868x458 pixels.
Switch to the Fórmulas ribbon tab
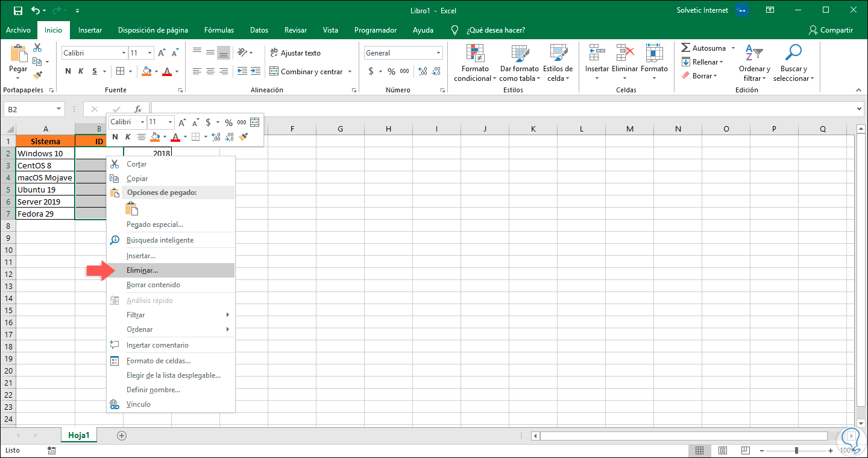tap(219, 30)
